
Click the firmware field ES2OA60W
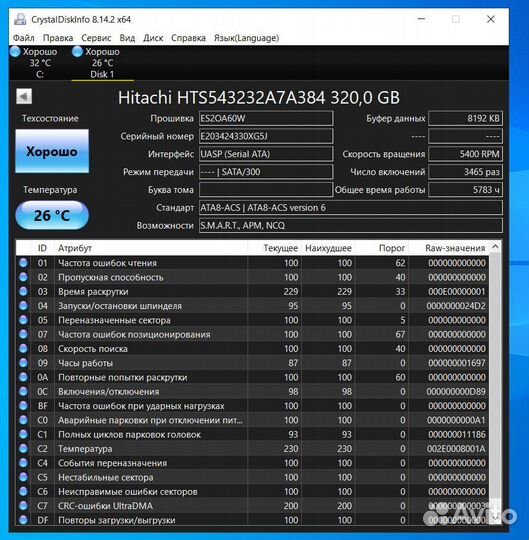pyautogui.click(x=266, y=118)
